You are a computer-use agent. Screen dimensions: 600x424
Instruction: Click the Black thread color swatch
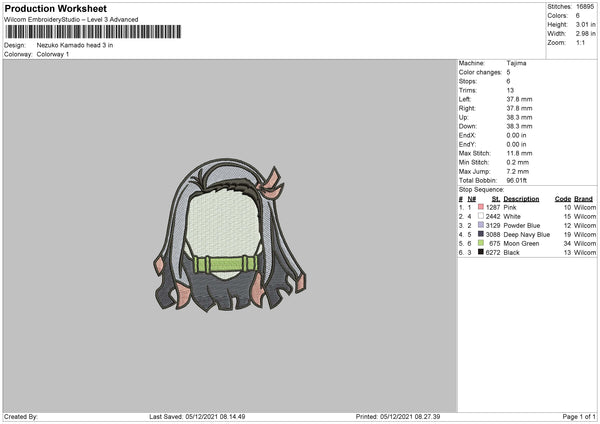point(481,252)
